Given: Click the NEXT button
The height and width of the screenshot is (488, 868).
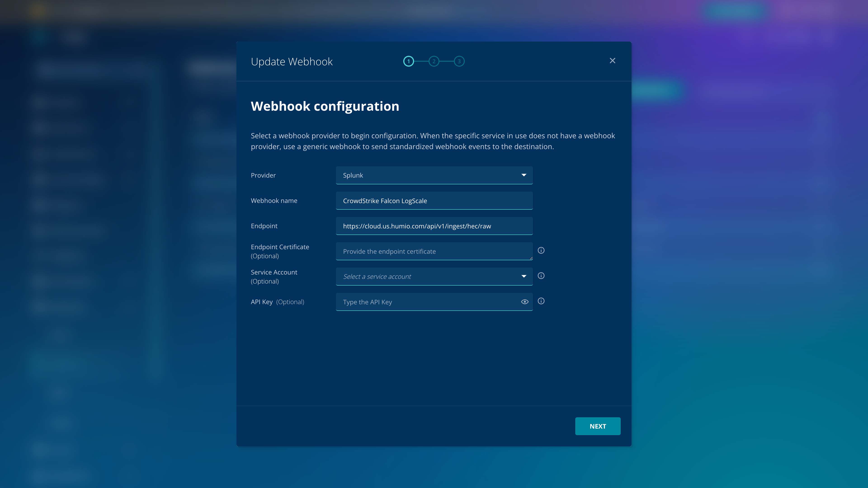Looking at the screenshot, I should tap(597, 426).
